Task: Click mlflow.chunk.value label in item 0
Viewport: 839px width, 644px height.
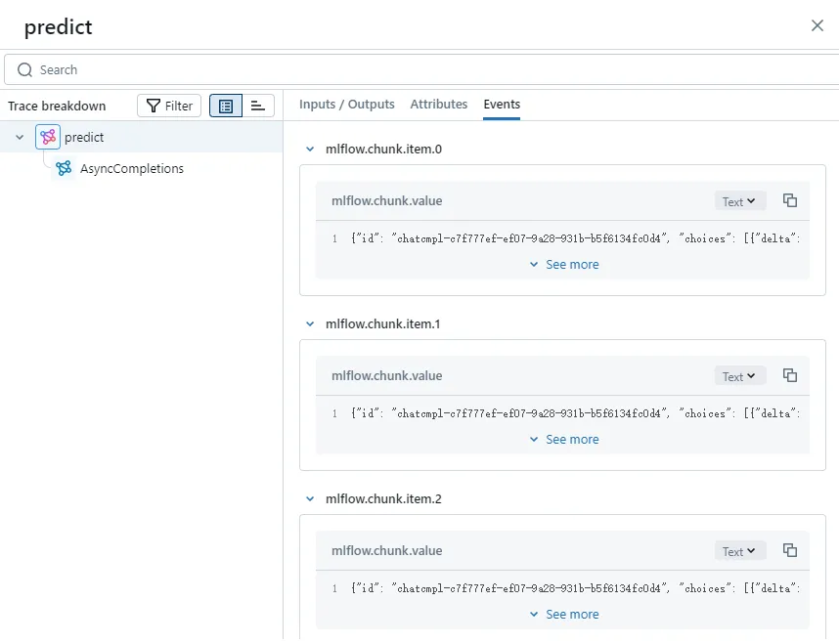Action: [387, 201]
